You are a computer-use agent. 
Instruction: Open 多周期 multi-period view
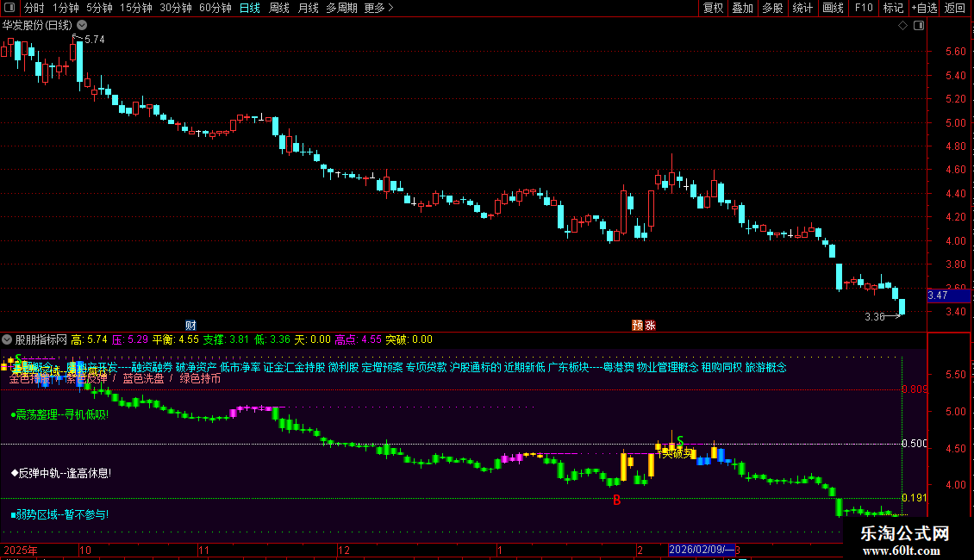(341, 8)
